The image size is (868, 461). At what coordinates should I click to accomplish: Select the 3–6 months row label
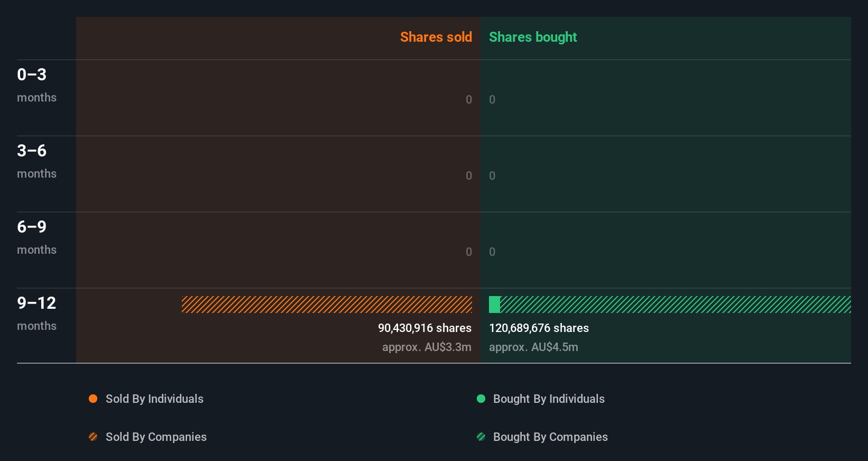[x=36, y=161]
